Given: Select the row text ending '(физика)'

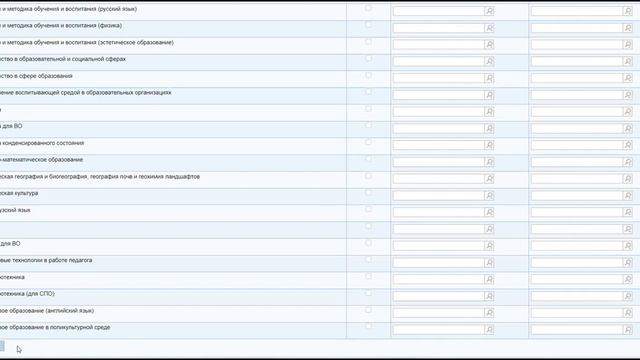Looking at the screenshot, I should 61,25.
